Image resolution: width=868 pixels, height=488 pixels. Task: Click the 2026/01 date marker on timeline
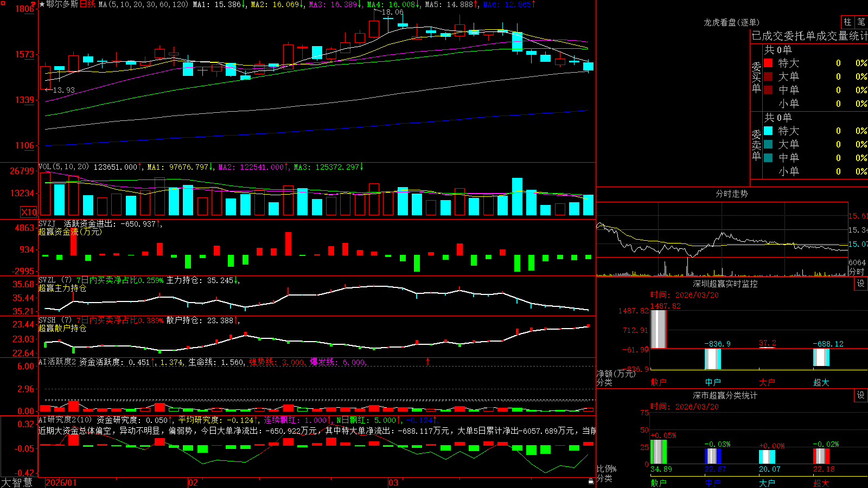click(61, 483)
